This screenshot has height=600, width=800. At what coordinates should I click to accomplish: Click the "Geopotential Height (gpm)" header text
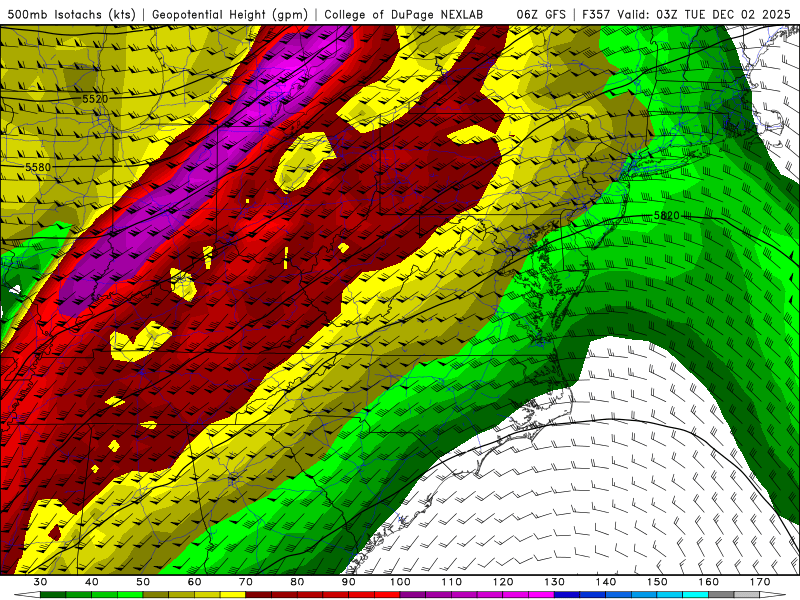pos(230,14)
